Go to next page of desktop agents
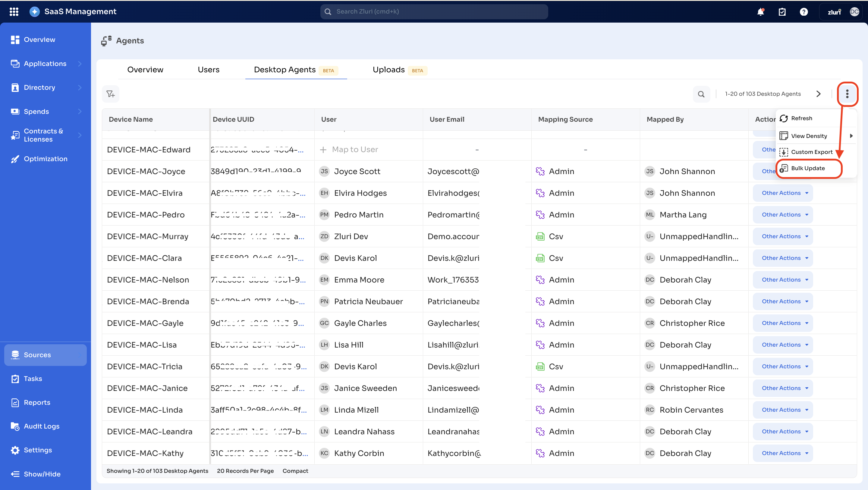Viewport: 868px width, 490px height. (x=819, y=94)
